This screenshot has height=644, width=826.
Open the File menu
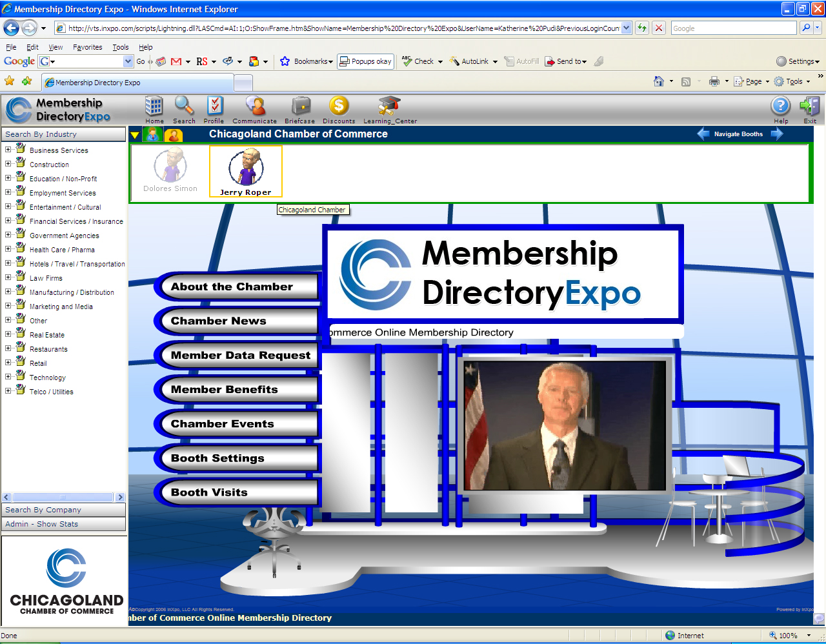coord(11,47)
